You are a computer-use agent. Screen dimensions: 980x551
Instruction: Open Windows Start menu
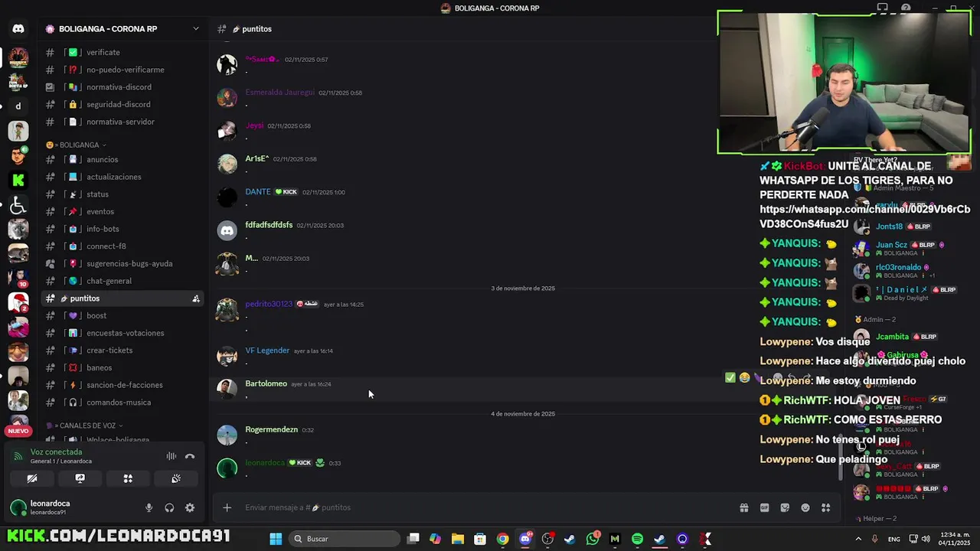pyautogui.click(x=276, y=539)
